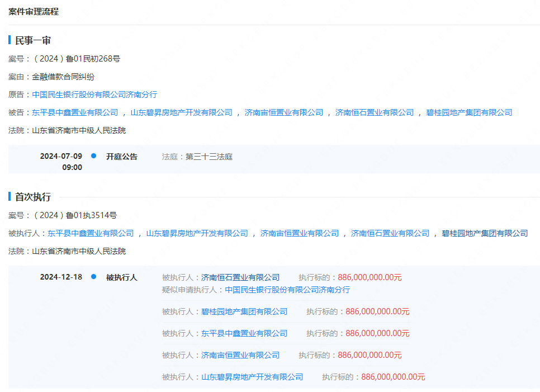This screenshot has width=540, height=392.
Task: Open defendant 东平县中鑫置业有限公司 in 被告 row
Action: [x=75, y=112]
